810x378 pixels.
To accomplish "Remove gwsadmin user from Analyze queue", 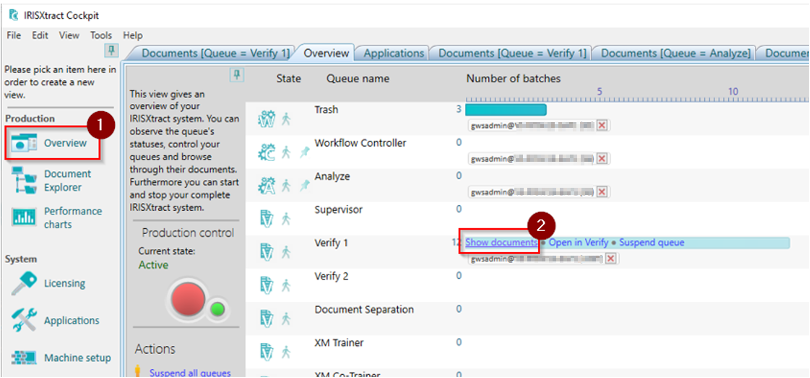I will (x=601, y=192).
